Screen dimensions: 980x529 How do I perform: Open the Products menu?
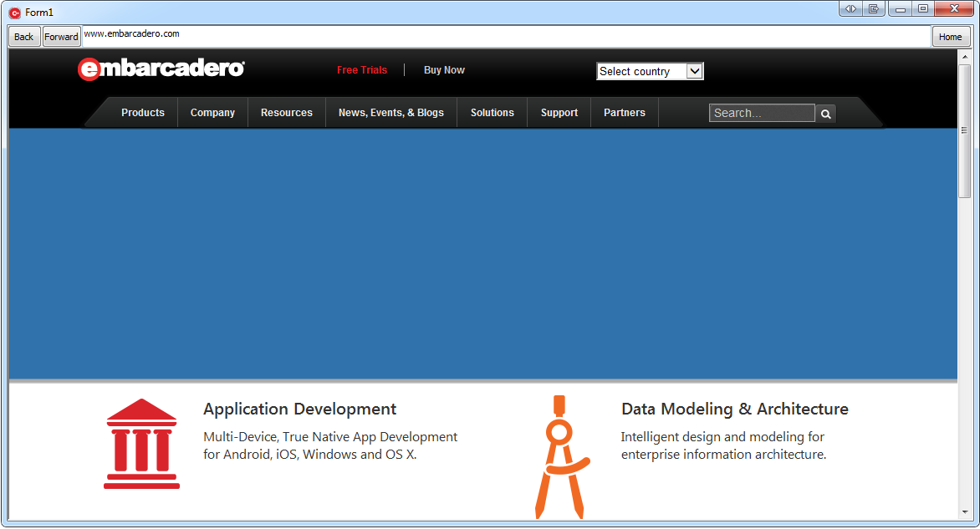coord(142,113)
